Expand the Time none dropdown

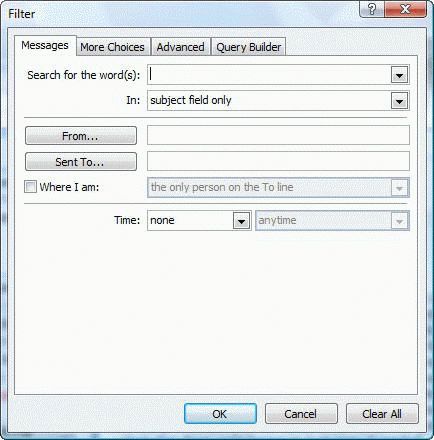pyautogui.click(x=199, y=220)
